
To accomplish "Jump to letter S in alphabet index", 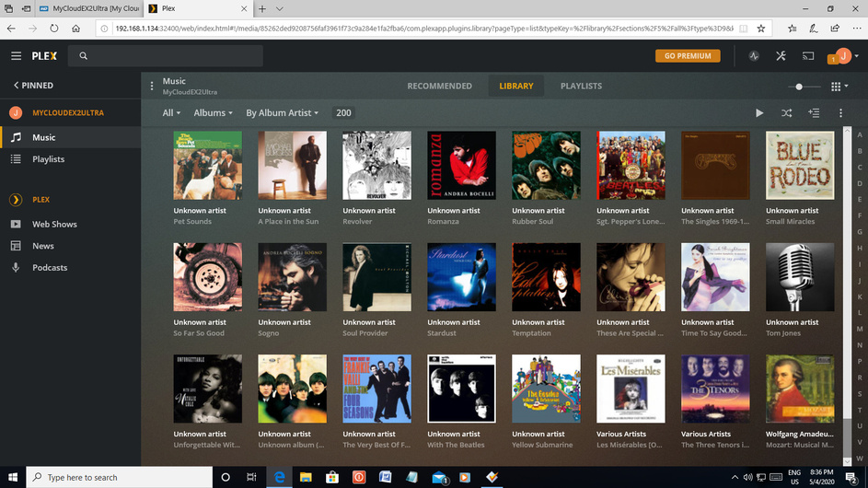I will (859, 394).
